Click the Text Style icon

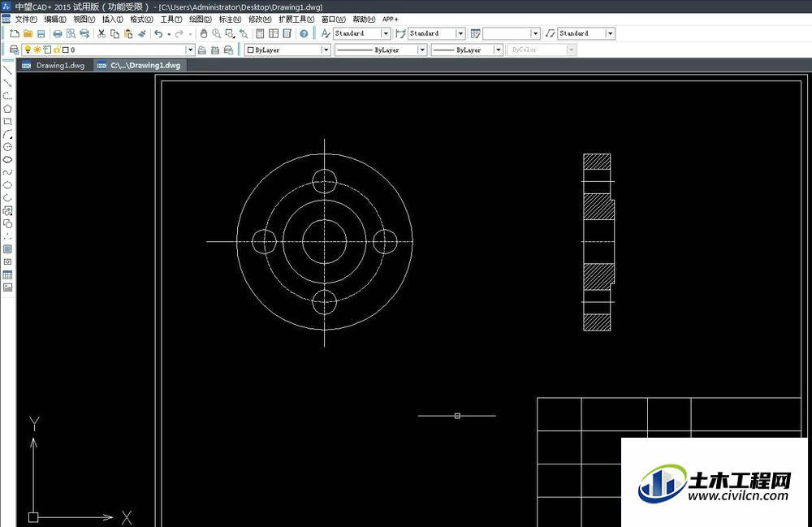(326, 33)
